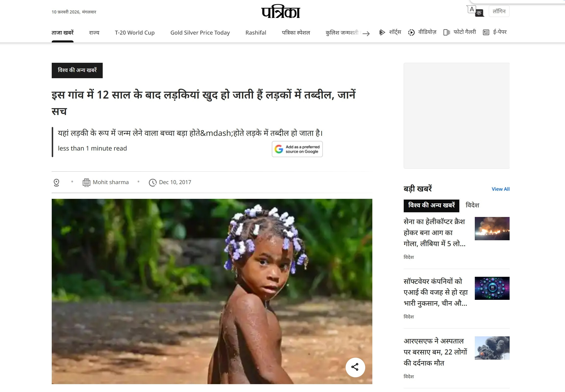
Task: Click the विश्व की अन्य खबरें category badge
Action: (77, 70)
